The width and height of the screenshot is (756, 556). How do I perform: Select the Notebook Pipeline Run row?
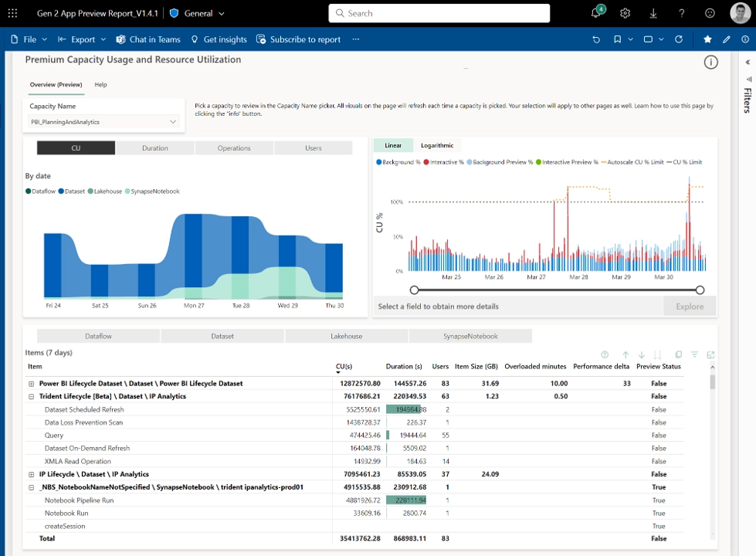tap(354, 500)
